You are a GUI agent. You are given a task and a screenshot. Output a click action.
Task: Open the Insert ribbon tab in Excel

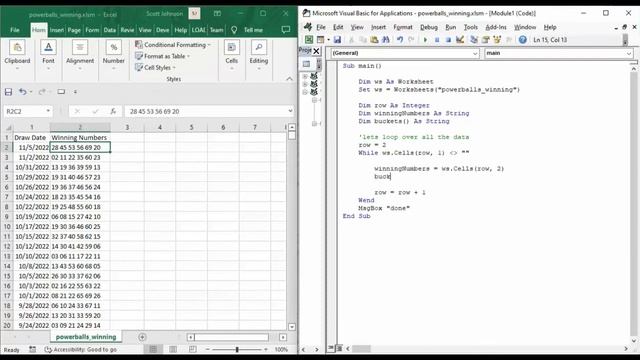pos(56,30)
